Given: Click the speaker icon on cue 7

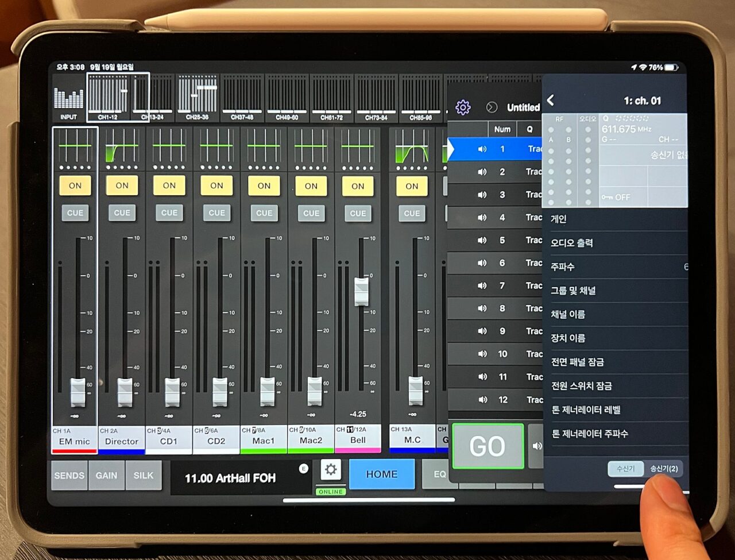Looking at the screenshot, I should click(x=482, y=285).
